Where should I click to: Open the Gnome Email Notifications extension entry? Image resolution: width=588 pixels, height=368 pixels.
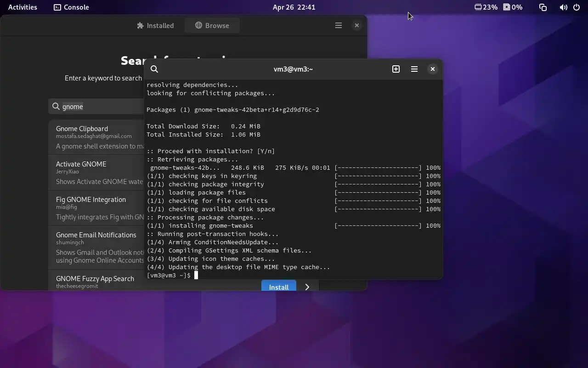point(96,248)
